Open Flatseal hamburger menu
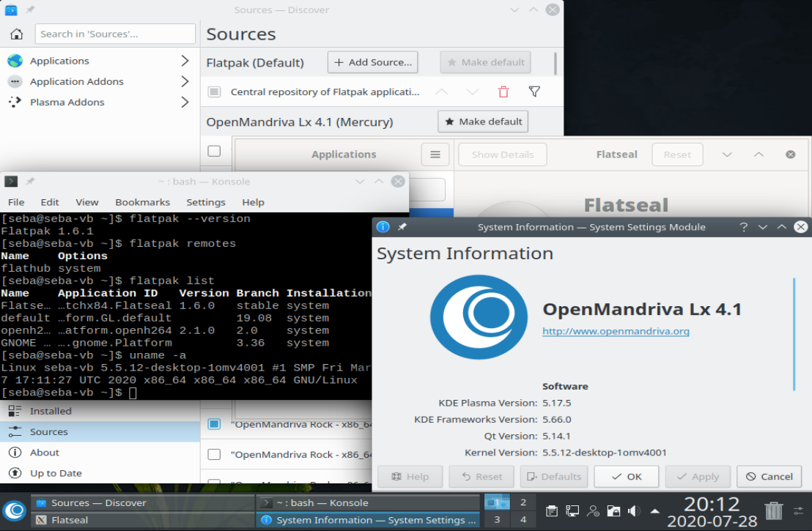 [435, 155]
